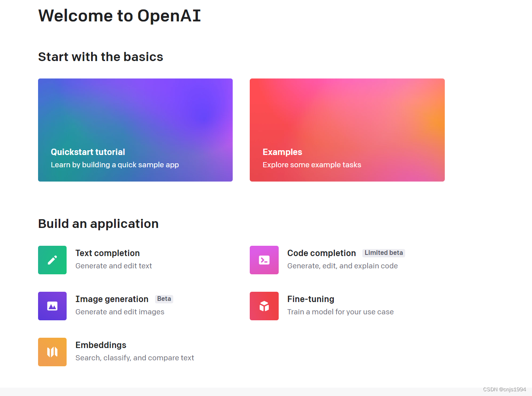Screen dimensions: 532x396
Task: Click the purple Image generation icon
Action: pos(52,306)
